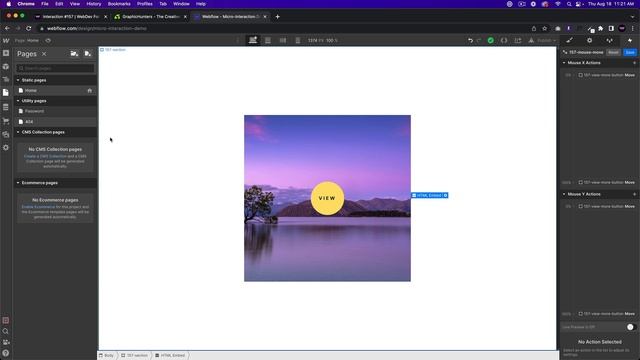Select Body in breadcrumb bar
The width and height of the screenshot is (640, 360).
[x=107, y=356]
